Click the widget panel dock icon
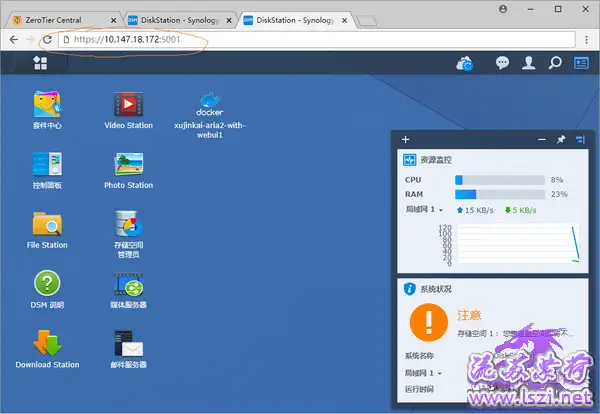 click(580, 140)
